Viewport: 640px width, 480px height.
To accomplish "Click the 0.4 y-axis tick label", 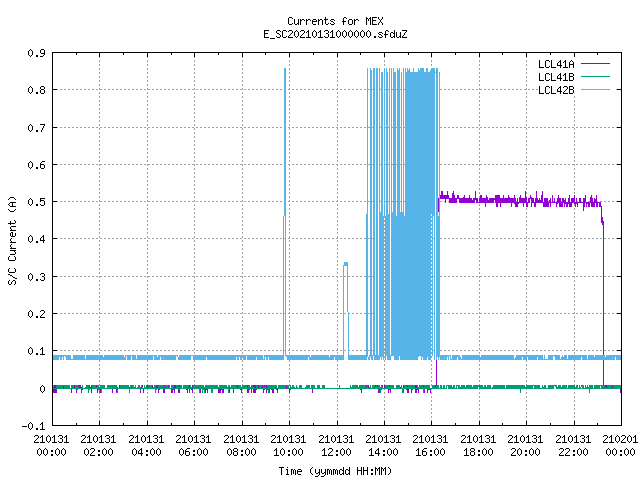I will pyautogui.click(x=36, y=239).
